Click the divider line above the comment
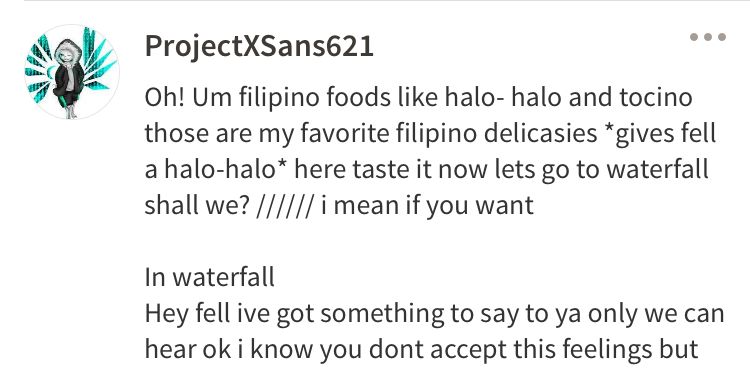The image size is (750, 380). click(387, 1)
